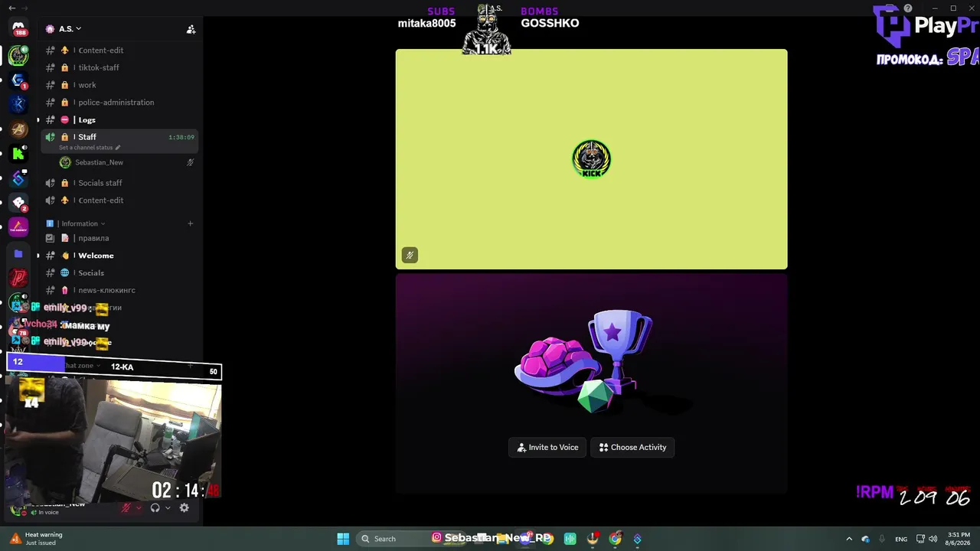Open the blue S logo server in server rail
The width and height of the screenshot is (980, 551).
pyautogui.click(x=19, y=178)
